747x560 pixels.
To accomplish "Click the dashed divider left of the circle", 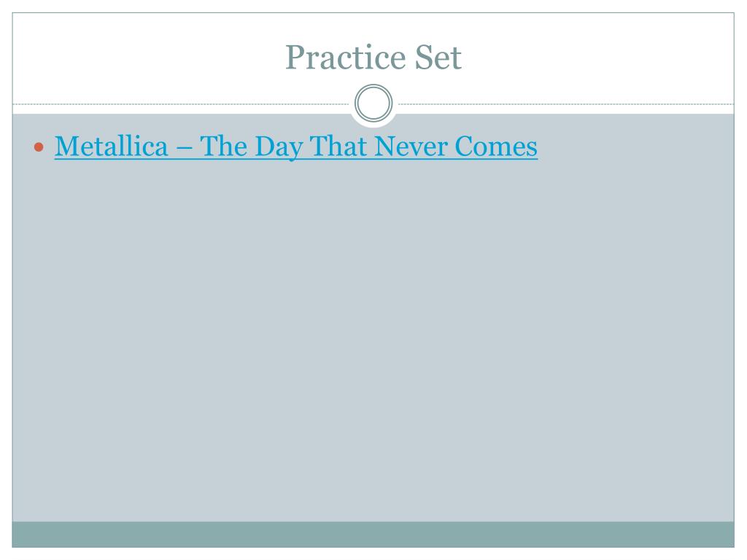I will coord(181,104).
